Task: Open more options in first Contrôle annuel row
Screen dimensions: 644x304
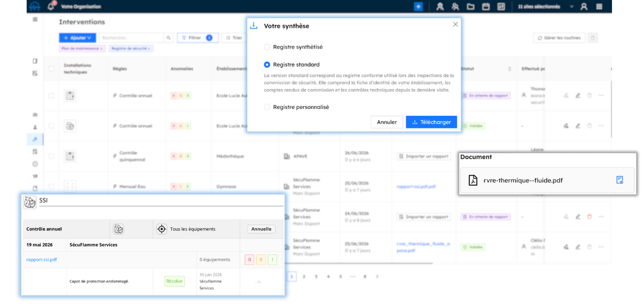Action: click(x=601, y=95)
